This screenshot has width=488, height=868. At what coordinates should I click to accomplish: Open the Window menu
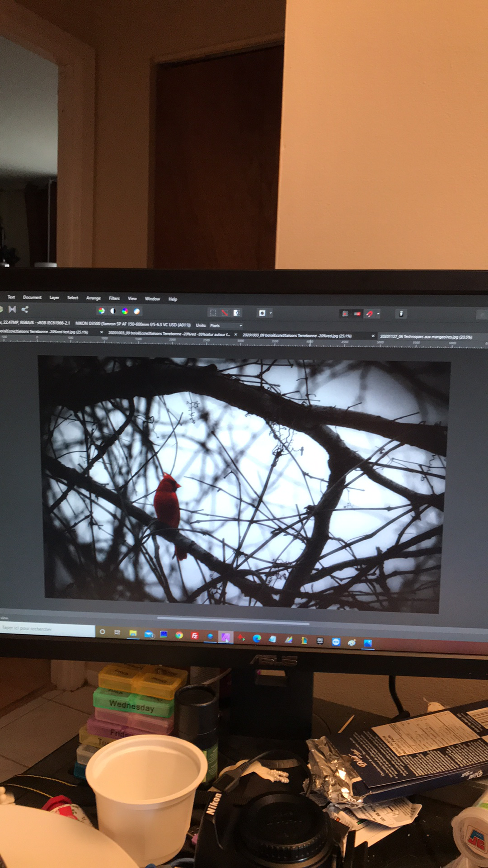[152, 299]
